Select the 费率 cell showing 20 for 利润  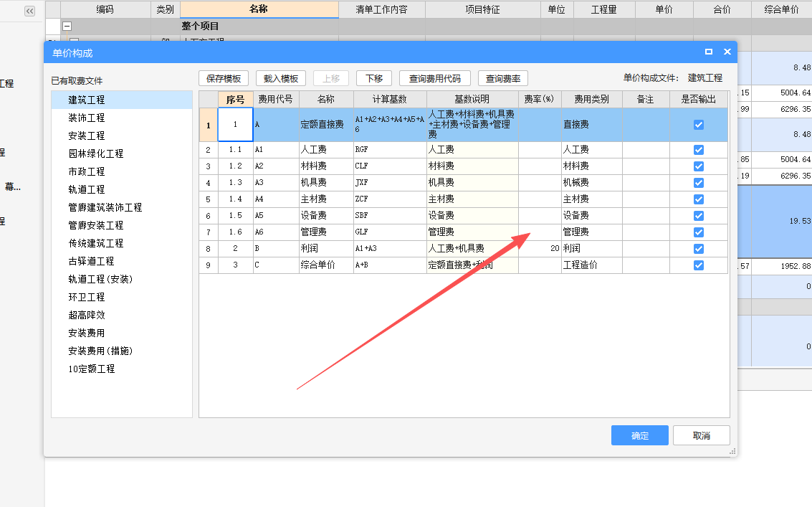pos(540,249)
